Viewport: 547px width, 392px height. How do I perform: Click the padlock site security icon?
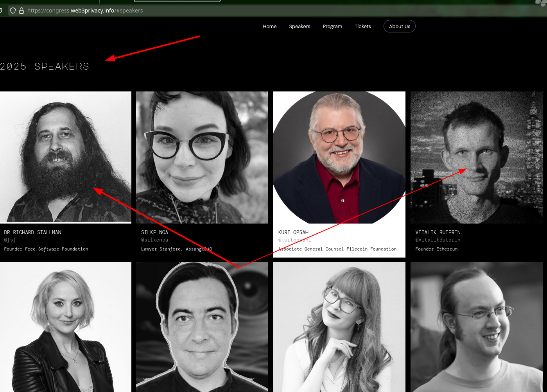tap(21, 11)
